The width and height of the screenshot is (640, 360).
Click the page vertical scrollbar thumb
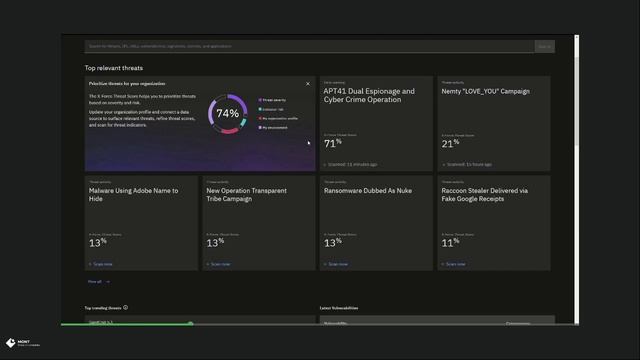(x=577, y=102)
